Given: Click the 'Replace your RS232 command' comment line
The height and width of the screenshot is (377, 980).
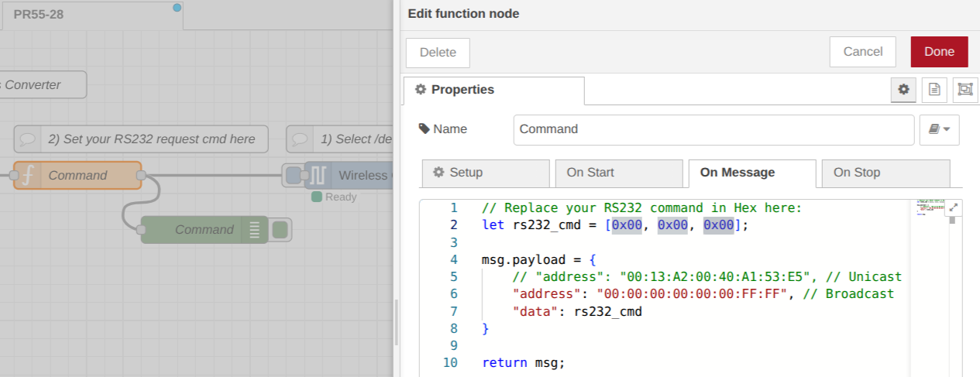Looking at the screenshot, I should (641, 208).
